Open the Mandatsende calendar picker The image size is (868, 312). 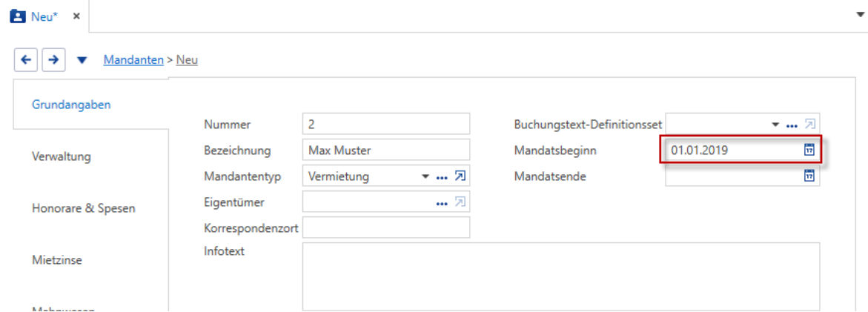pos(809,176)
